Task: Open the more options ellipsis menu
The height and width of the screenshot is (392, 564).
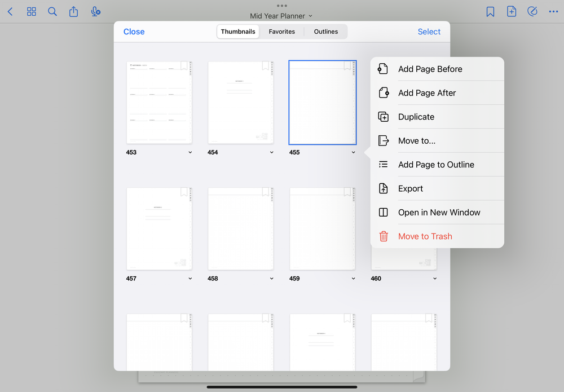Action: tap(553, 11)
